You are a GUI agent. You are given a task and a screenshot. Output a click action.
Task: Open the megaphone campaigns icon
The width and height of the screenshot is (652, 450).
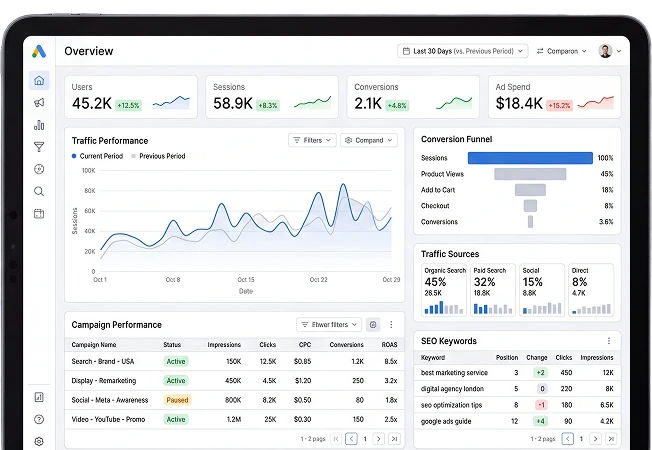click(x=39, y=103)
